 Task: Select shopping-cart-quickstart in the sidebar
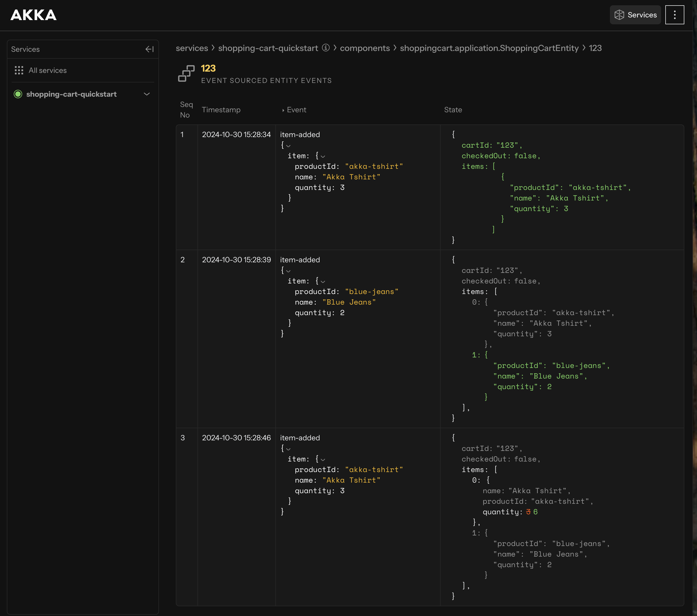pos(71,94)
